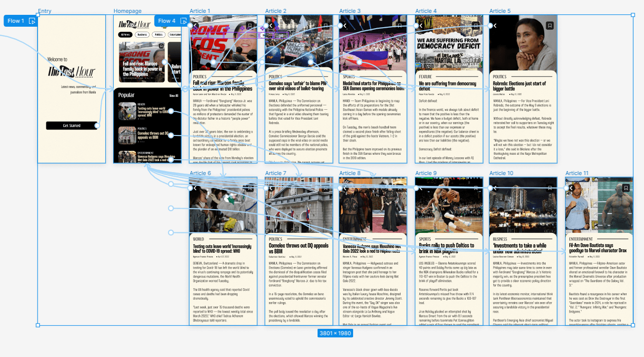This screenshot has width=644, height=357.
Task: Click the Dave Bautista headline in Article 11
Action: click(598, 248)
